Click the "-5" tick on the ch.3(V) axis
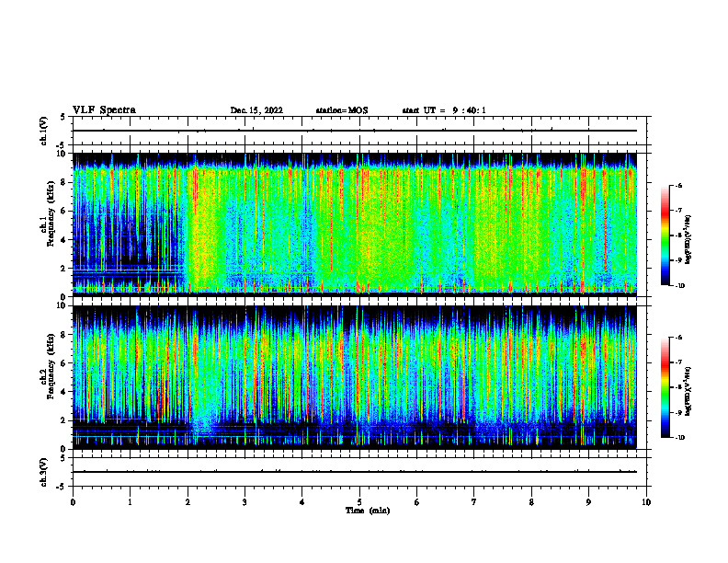Viewport: 728px width, 563px height. pos(63,487)
